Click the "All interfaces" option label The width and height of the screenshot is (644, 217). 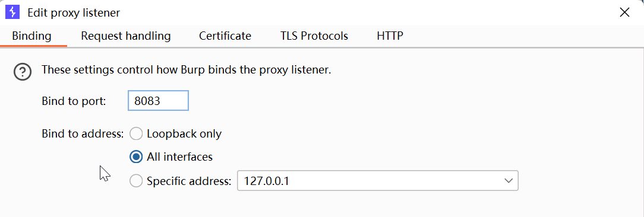click(x=179, y=157)
